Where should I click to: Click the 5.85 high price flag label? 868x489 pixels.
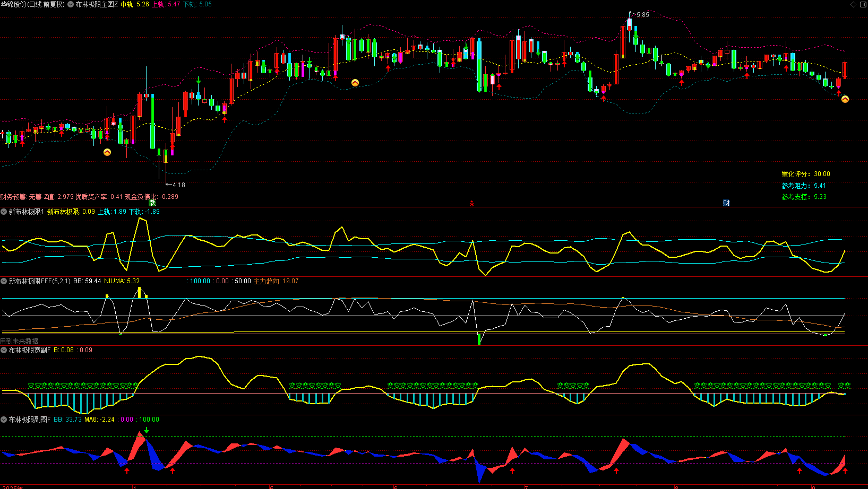[x=639, y=14]
